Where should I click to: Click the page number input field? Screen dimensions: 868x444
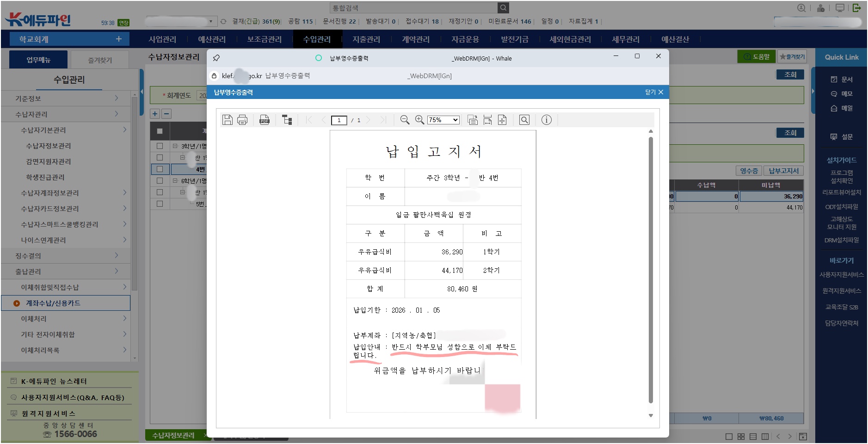(340, 120)
